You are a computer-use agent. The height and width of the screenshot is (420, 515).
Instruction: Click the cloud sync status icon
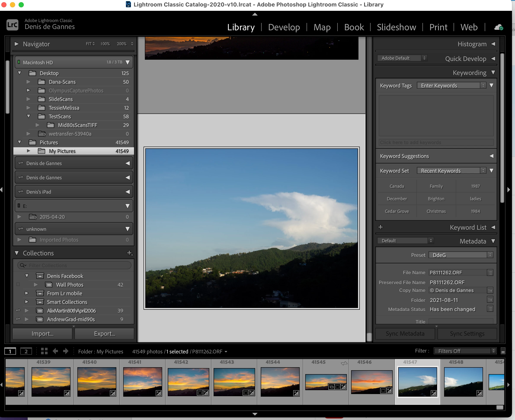pyautogui.click(x=499, y=27)
